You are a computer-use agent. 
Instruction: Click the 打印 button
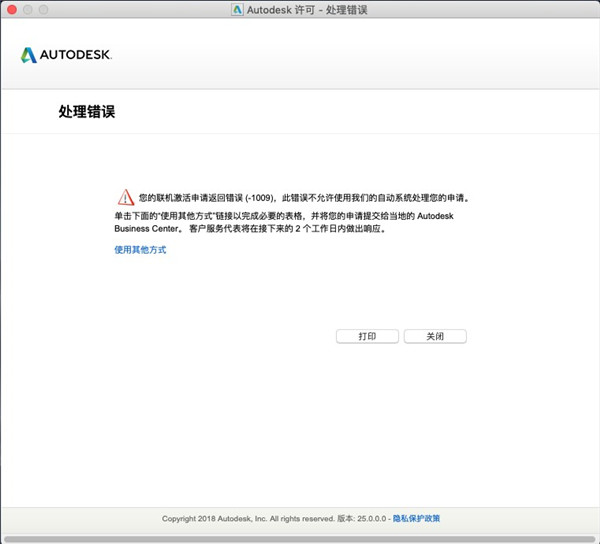[367, 336]
